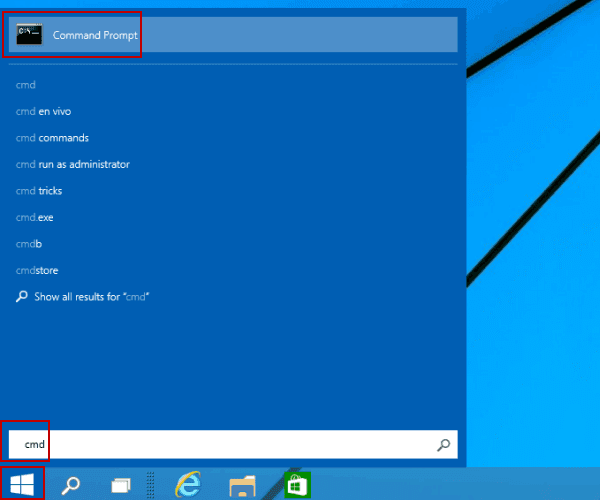This screenshot has height=500, width=600.
Task: Pick the 'cmdstore' suggestion
Action: (x=37, y=270)
